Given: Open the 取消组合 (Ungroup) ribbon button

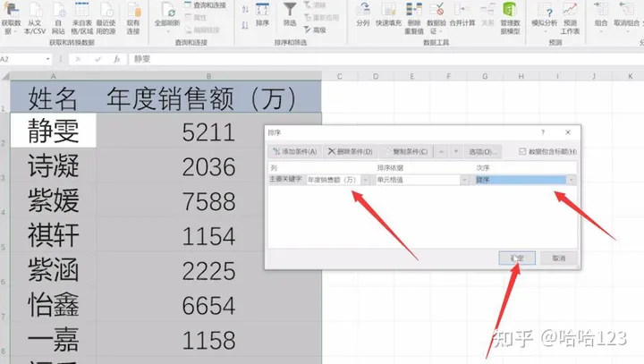Looking at the screenshot, I should click(x=627, y=16).
